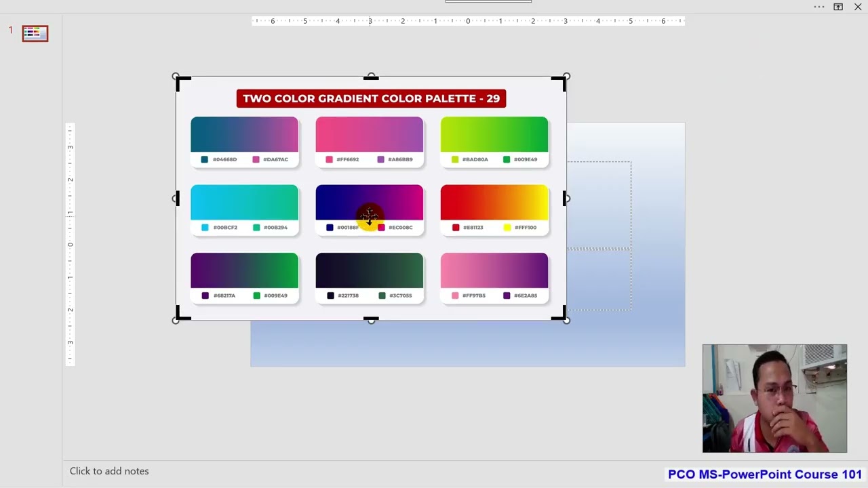Click the top-right crop handle of the image
Screen dimensions: 868x488
(x=559, y=83)
